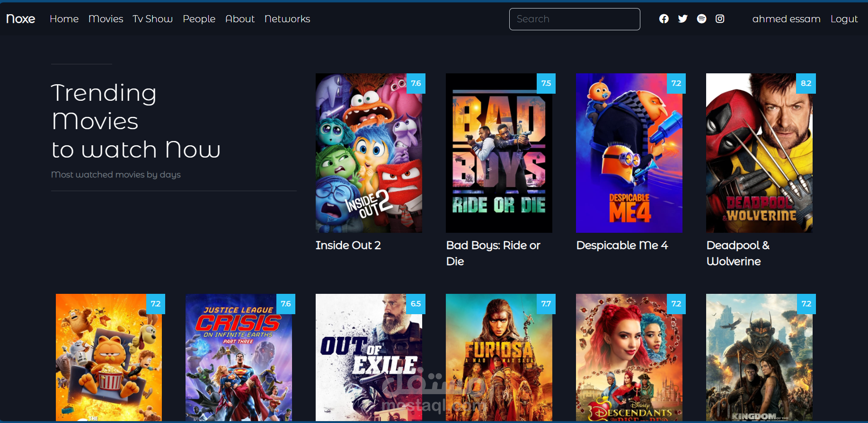Open the Kingdom of the Planet poster
Image resolution: width=868 pixels, height=423 pixels.
pyautogui.click(x=759, y=357)
